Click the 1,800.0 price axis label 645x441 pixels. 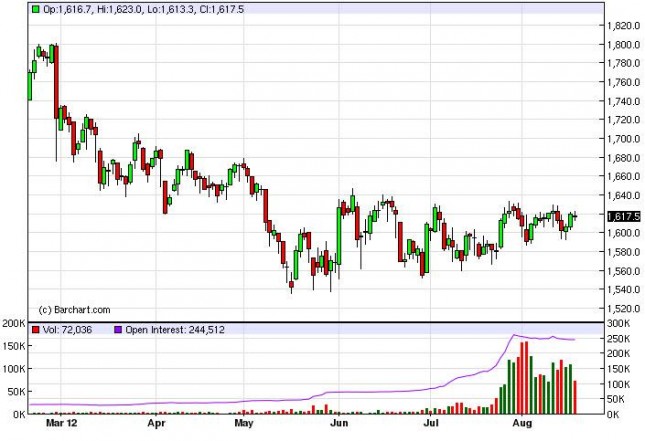pyautogui.click(x=624, y=44)
